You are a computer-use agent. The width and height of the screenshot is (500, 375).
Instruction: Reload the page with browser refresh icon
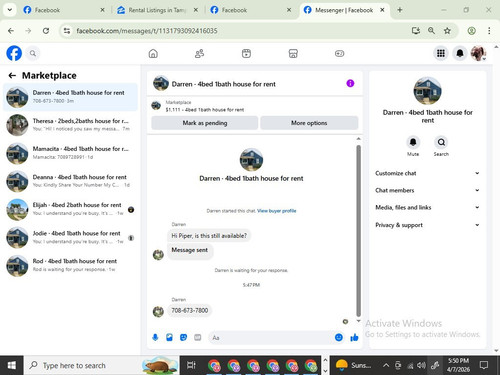pos(46,31)
